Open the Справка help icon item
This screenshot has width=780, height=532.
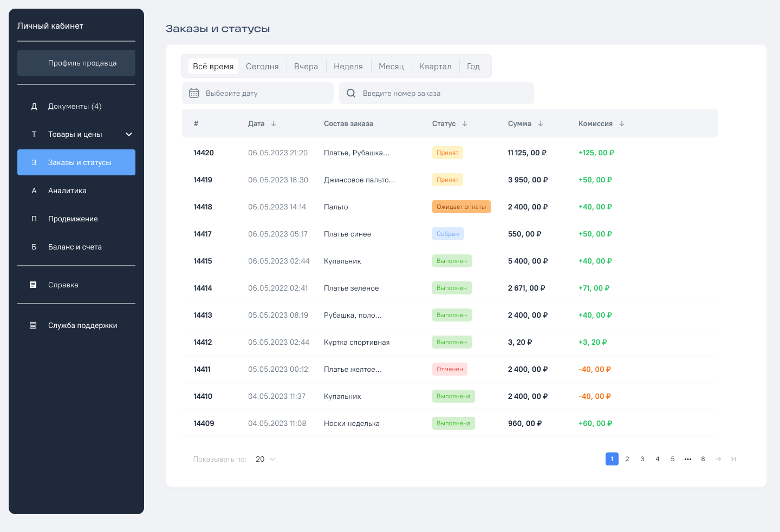[x=33, y=285]
